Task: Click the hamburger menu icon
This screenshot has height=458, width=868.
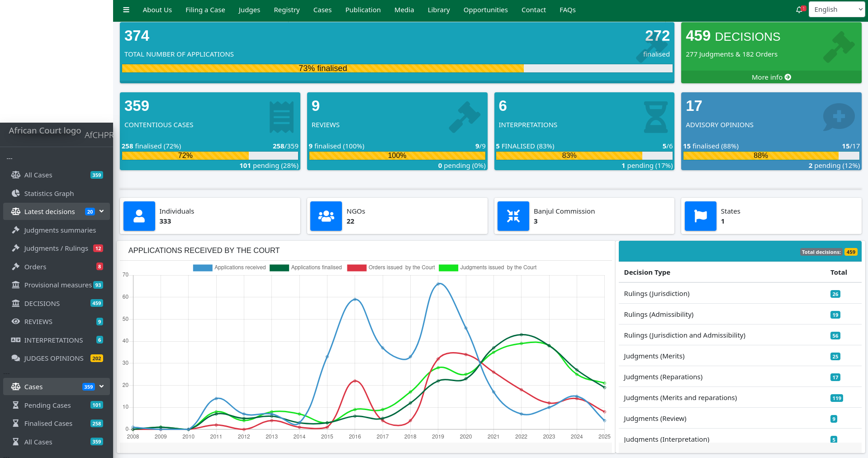Action: 126,10
